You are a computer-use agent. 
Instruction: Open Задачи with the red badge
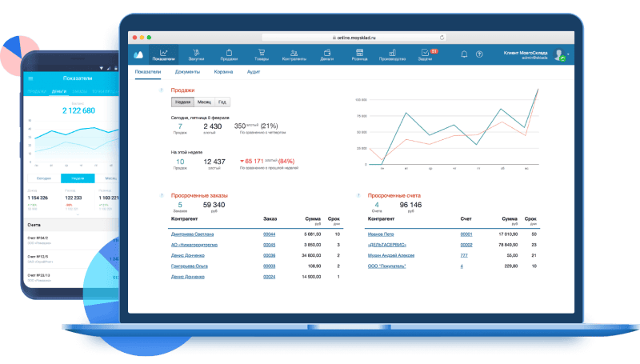pyautogui.click(x=425, y=53)
